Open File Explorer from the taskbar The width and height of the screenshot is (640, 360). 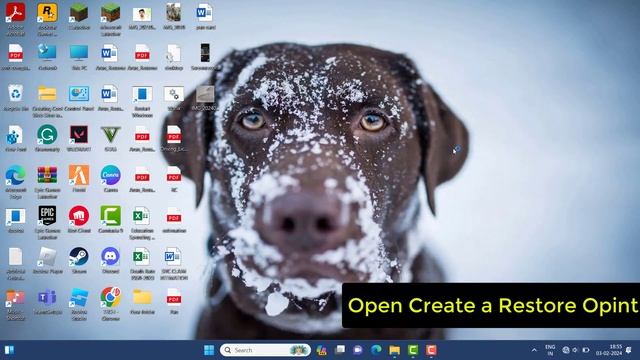[395, 350]
